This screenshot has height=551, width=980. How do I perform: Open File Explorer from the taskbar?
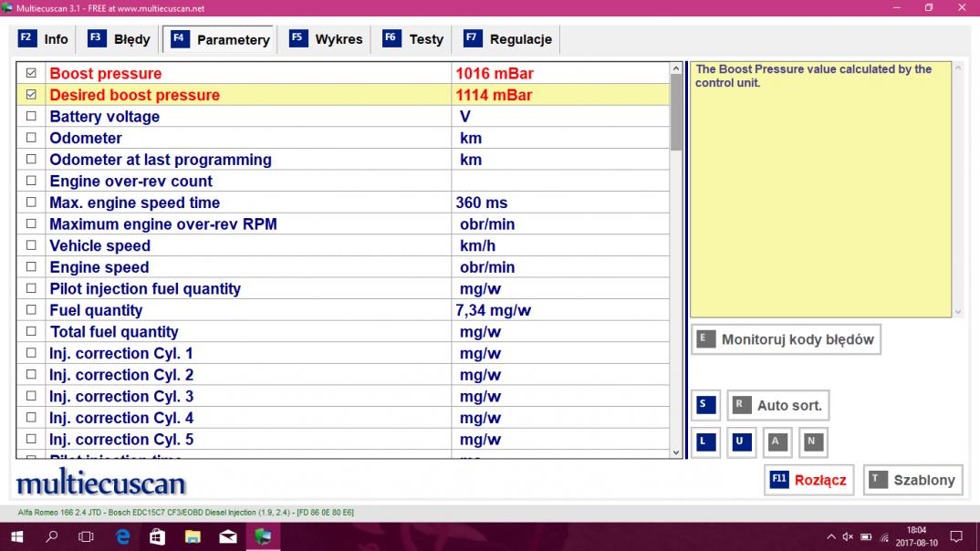click(x=193, y=536)
